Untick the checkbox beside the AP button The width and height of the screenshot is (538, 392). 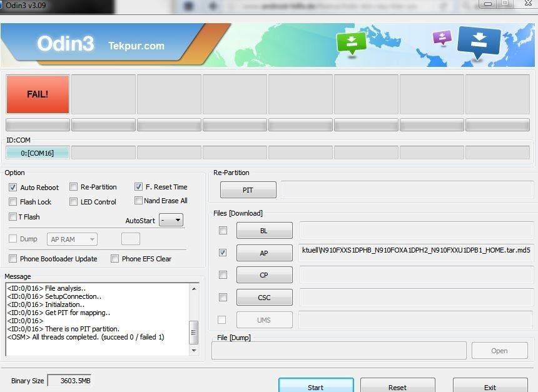tap(223, 253)
